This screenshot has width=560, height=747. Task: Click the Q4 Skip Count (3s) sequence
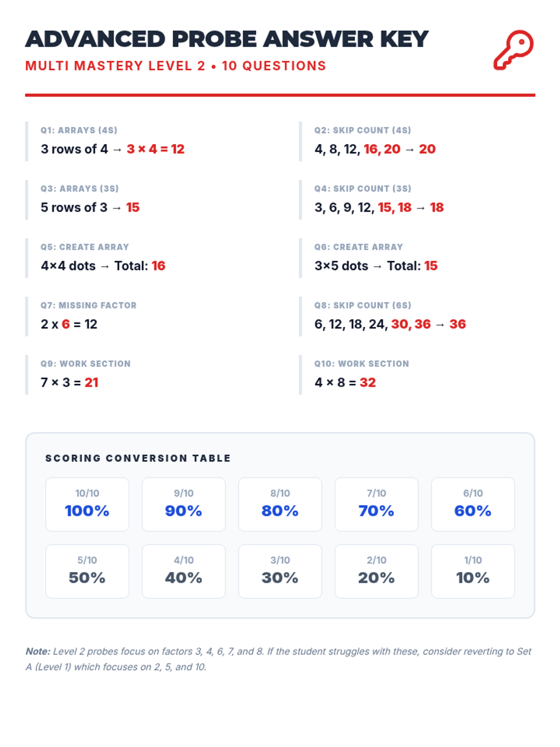379,207
